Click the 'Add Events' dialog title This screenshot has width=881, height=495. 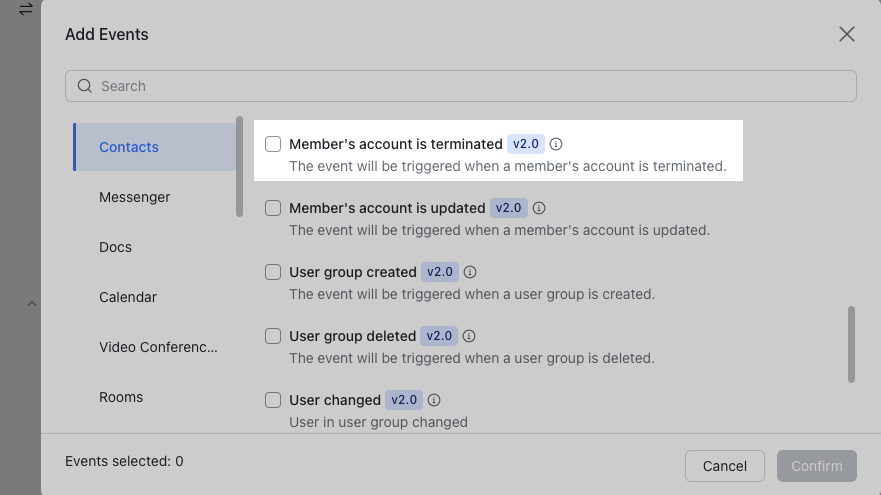coord(107,34)
